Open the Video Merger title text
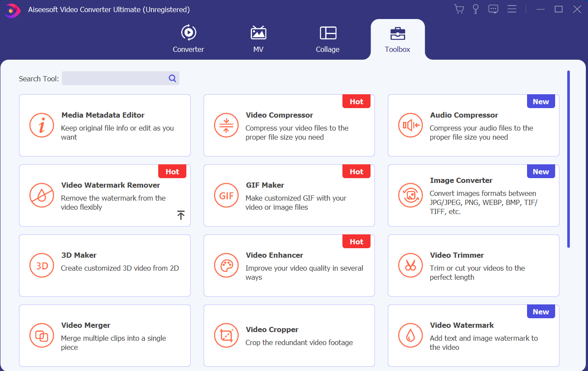The width and height of the screenshot is (588, 371). click(x=86, y=325)
